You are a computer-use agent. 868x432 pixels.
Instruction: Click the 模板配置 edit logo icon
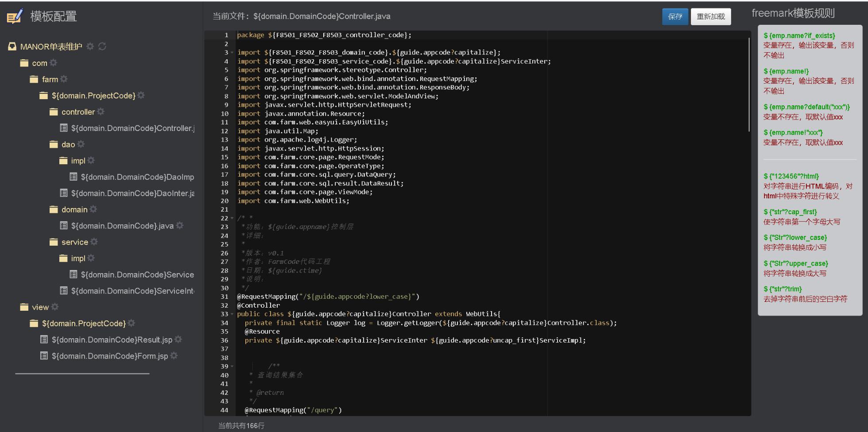15,16
